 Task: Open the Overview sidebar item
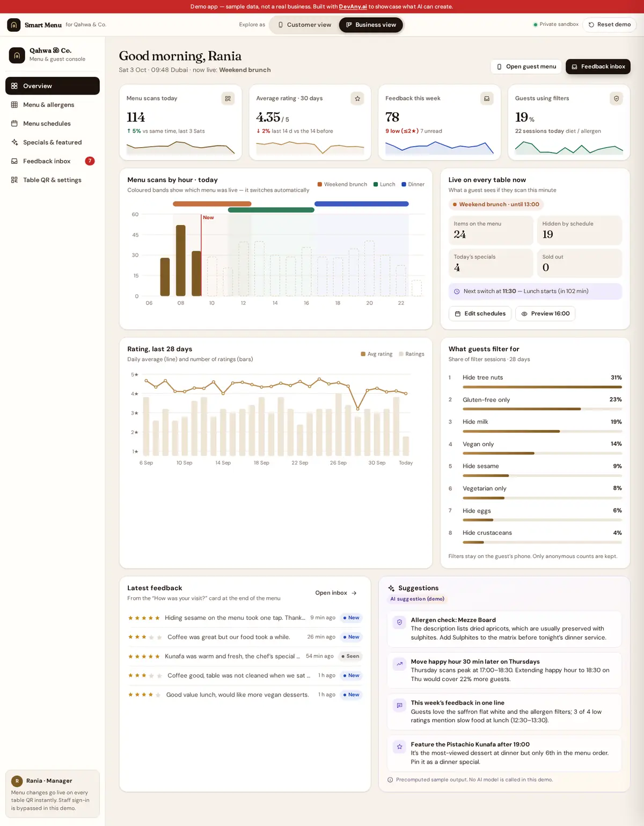pos(53,86)
